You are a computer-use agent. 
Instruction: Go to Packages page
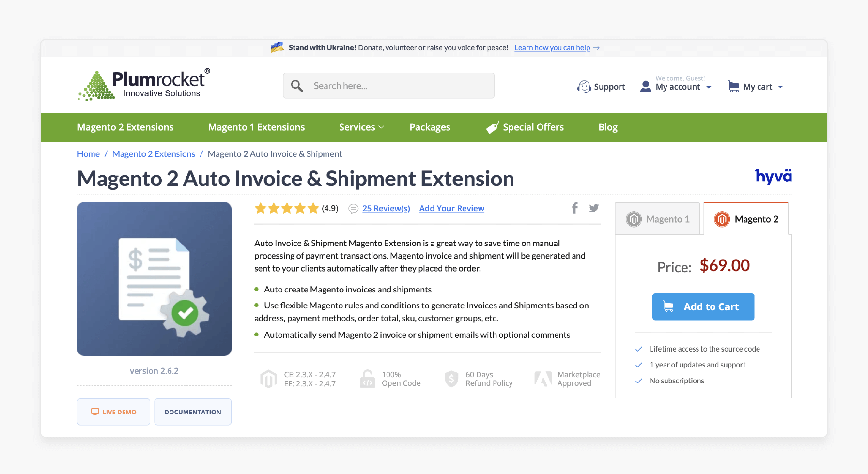[x=430, y=127]
